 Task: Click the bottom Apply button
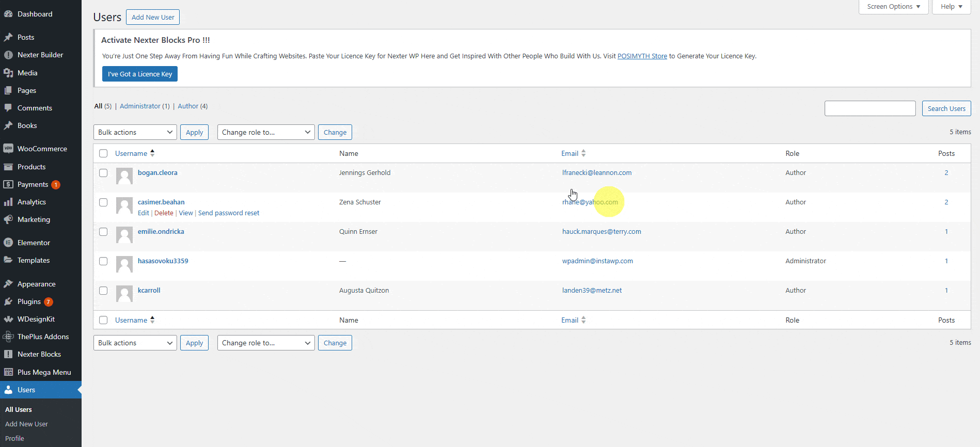(194, 343)
